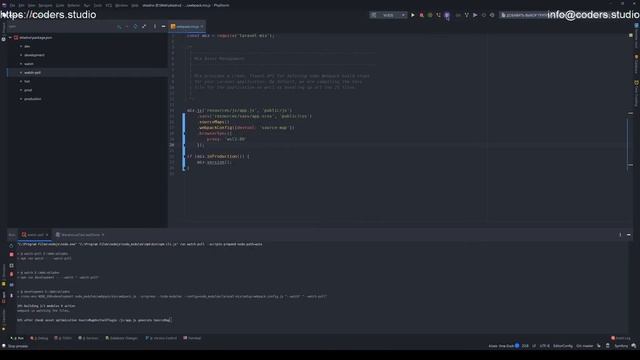Open the Database Changes tool window button
The height and width of the screenshot is (360, 640).
click(x=121, y=338)
